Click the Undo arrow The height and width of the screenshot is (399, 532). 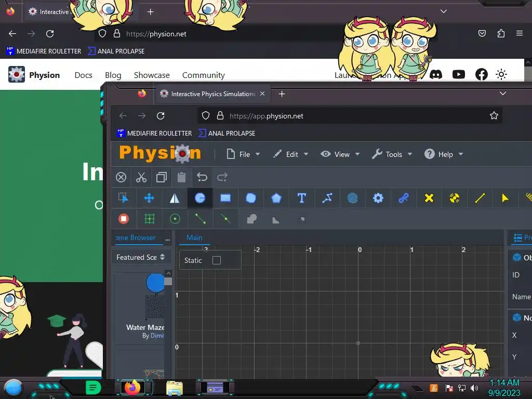202,177
